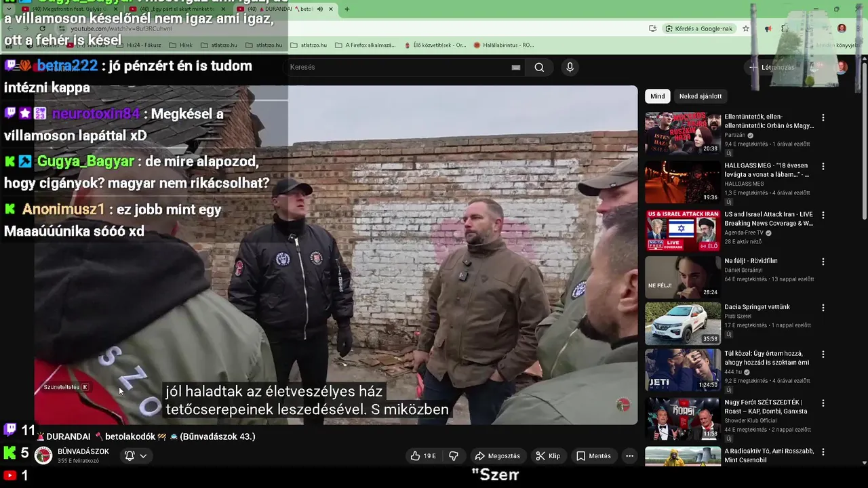
Task: Click the main video player to pause
Action: (336, 255)
